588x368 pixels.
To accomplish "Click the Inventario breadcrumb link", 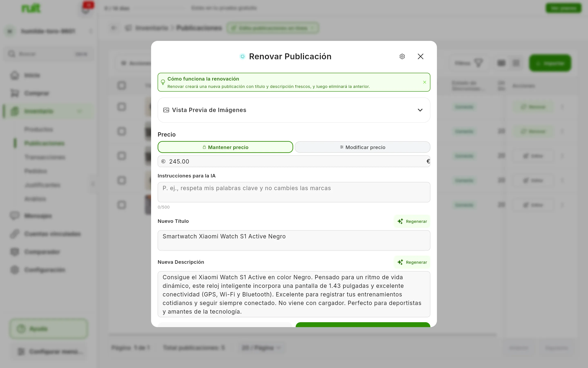I will 152,28.
